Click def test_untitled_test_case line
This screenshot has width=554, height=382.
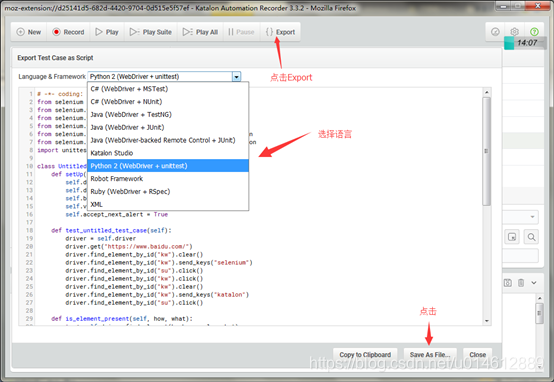click(111, 230)
